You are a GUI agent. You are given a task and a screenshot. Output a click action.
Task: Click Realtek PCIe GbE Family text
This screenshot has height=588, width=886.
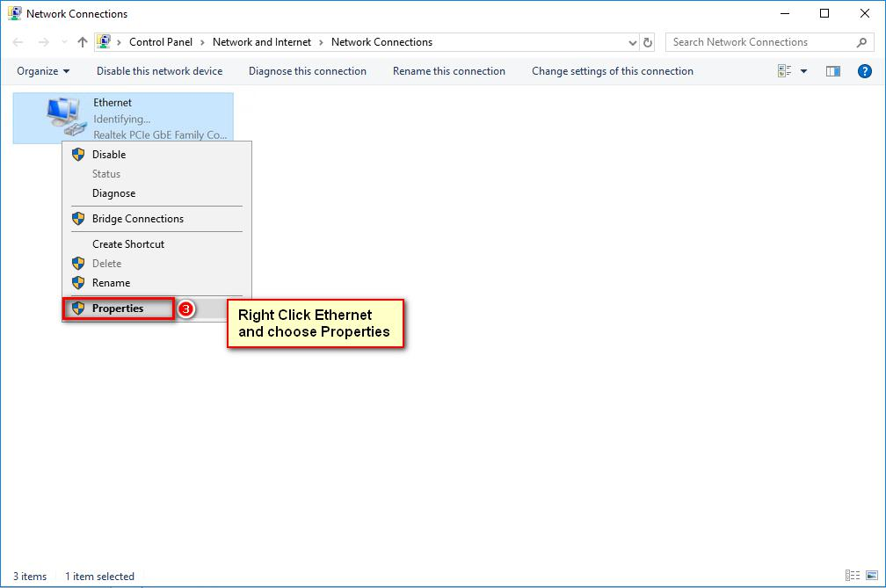[x=160, y=135]
